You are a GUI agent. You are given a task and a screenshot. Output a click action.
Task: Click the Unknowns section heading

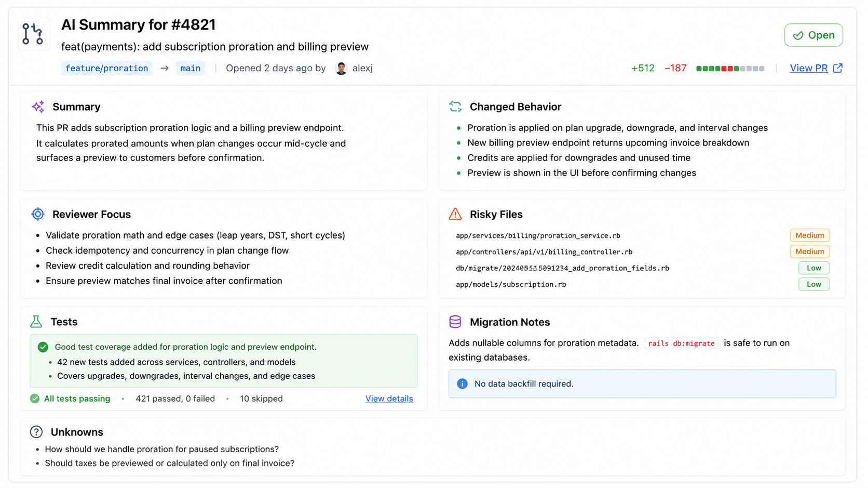(77, 432)
